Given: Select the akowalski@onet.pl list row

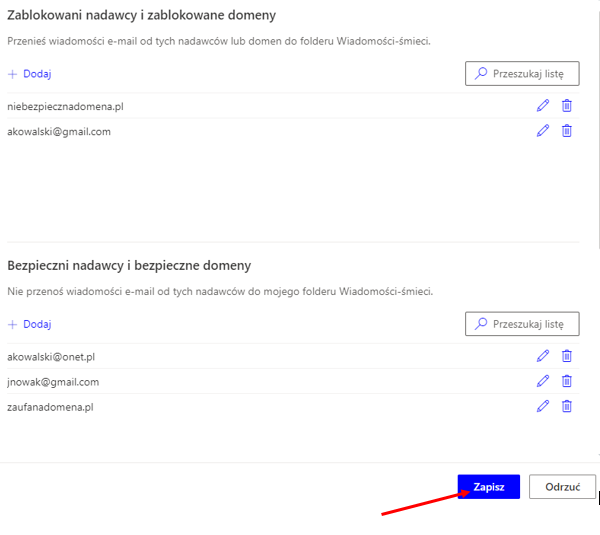Looking at the screenshot, I should pyautogui.click(x=51, y=357).
